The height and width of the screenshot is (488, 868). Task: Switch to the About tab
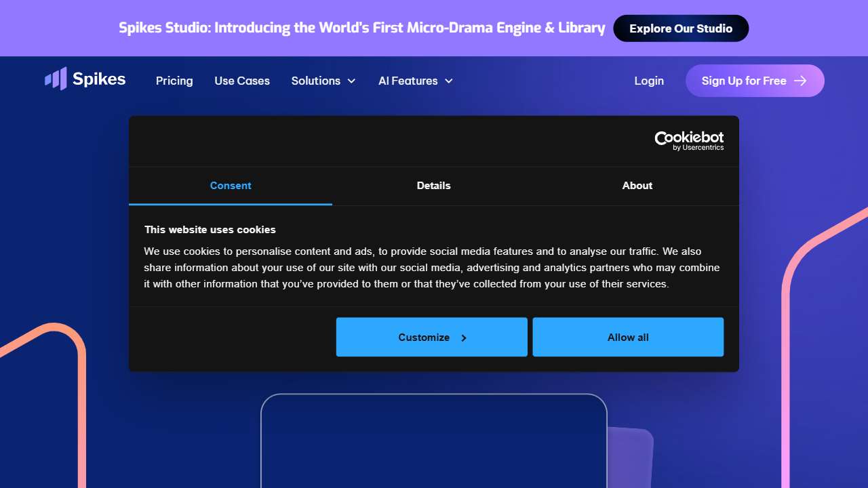click(637, 186)
